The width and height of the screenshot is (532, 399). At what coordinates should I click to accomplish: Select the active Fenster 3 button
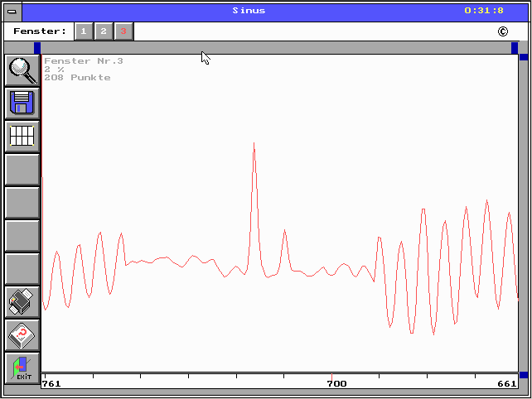tap(123, 31)
